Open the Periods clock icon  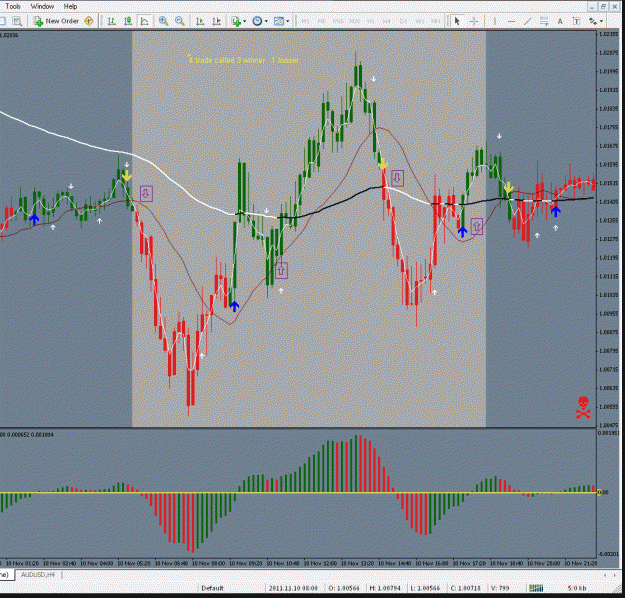point(257,21)
